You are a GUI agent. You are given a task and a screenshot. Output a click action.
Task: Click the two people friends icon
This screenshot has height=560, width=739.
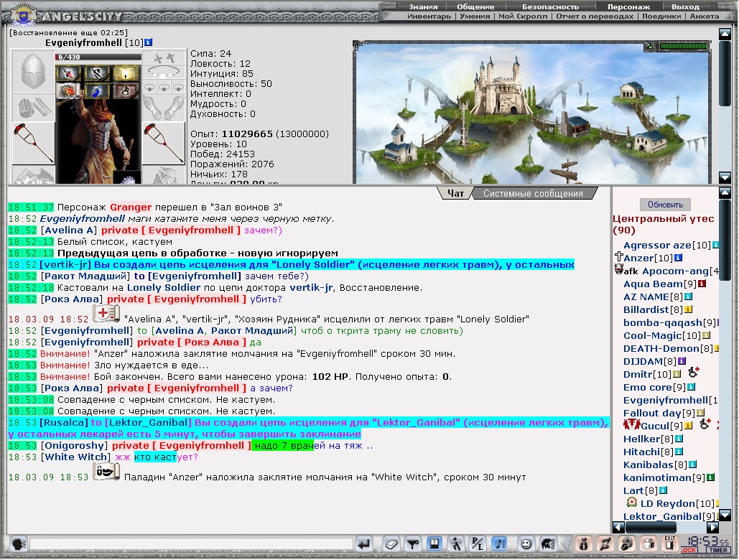(x=649, y=544)
